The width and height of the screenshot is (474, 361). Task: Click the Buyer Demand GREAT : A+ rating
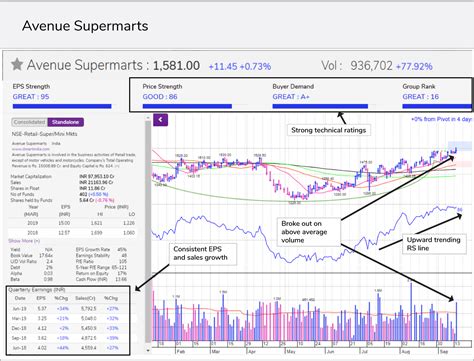[291, 97]
